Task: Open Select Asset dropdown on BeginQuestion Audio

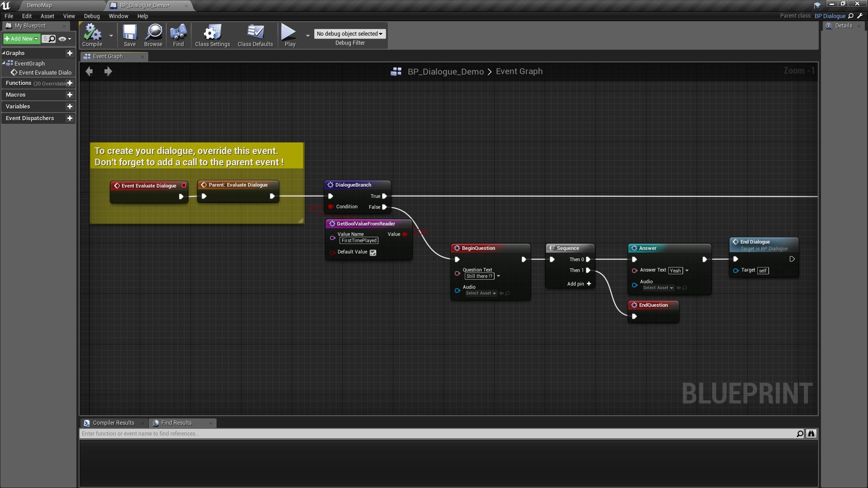Action: [480, 293]
